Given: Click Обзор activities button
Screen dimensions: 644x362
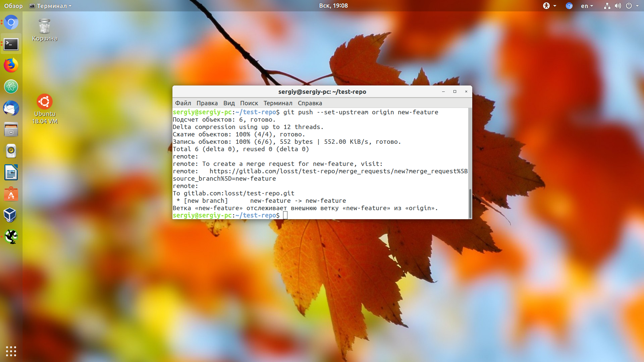Looking at the screenshot, I should (13, 6).
